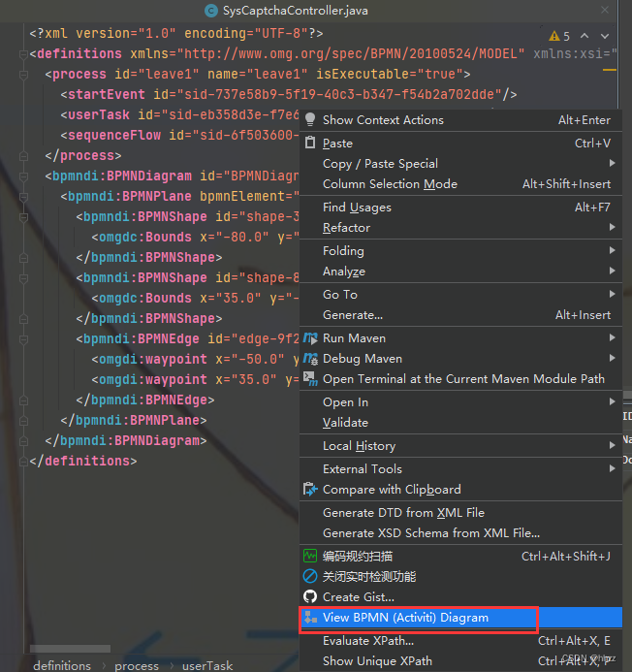Viewport: 632px width, 672px height.
Task: Click the horizontal editor scrollbar
Action: [x=70, y=649]
